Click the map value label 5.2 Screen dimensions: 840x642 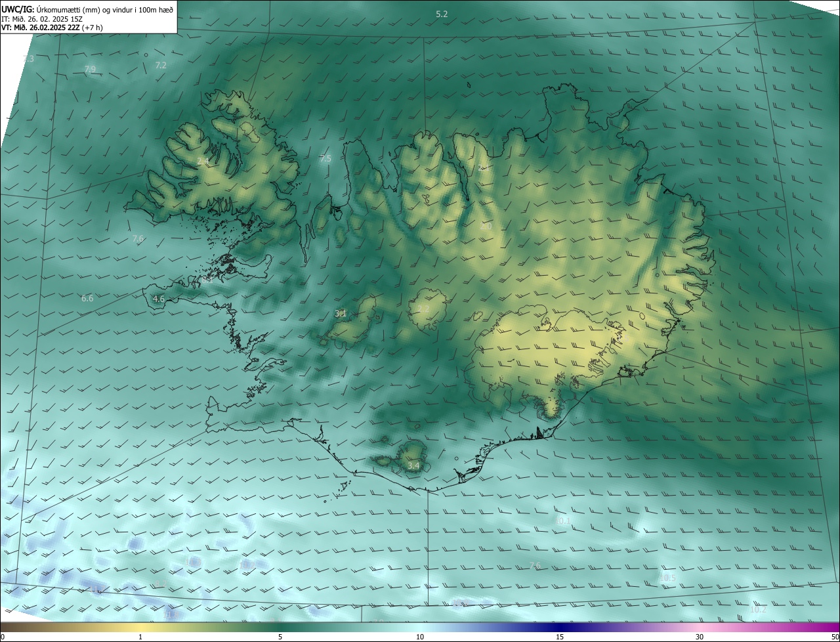[x=442, y=14]
